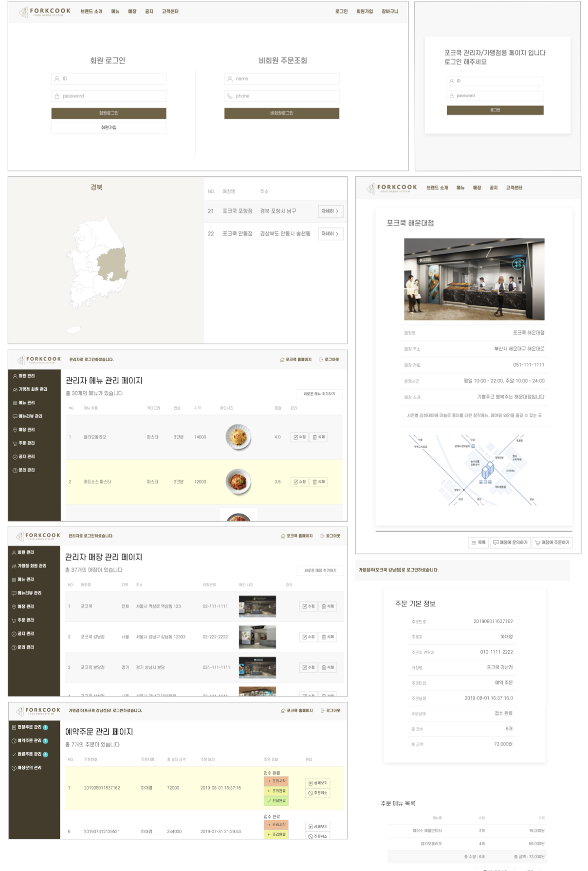Open 매장 관리 in store management sidebar
588x871 pixels.
pos(22,606)
